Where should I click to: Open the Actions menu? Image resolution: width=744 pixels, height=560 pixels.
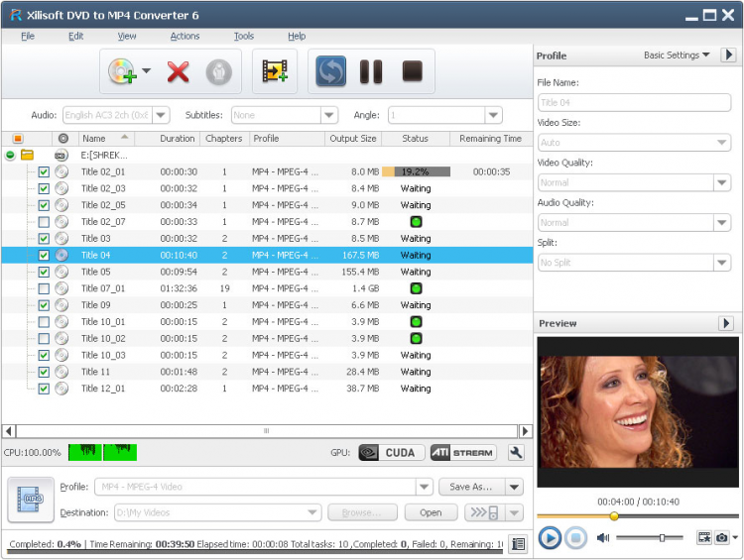185,37
